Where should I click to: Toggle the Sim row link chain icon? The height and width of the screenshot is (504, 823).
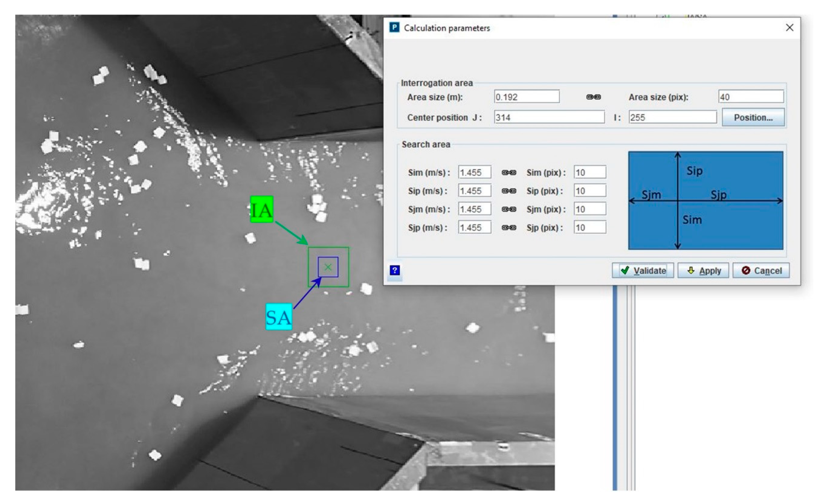509,173
